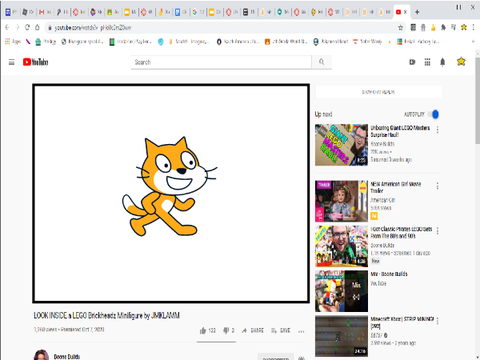Click the browser home icon
Image resolution: width=480 pixels, height=360 pixels.
click(37, 27)
